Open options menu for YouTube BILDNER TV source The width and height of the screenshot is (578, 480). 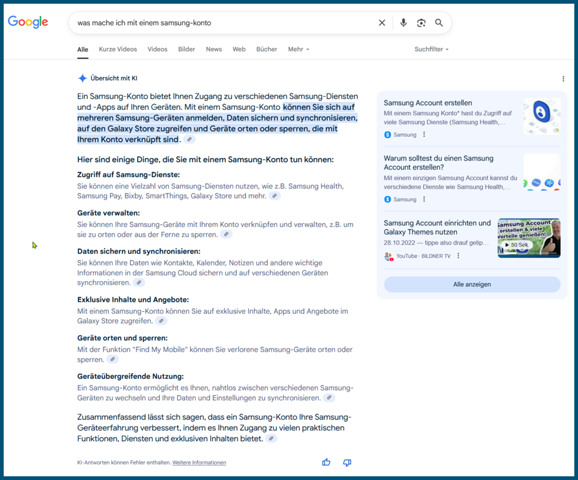click(458, 255)
